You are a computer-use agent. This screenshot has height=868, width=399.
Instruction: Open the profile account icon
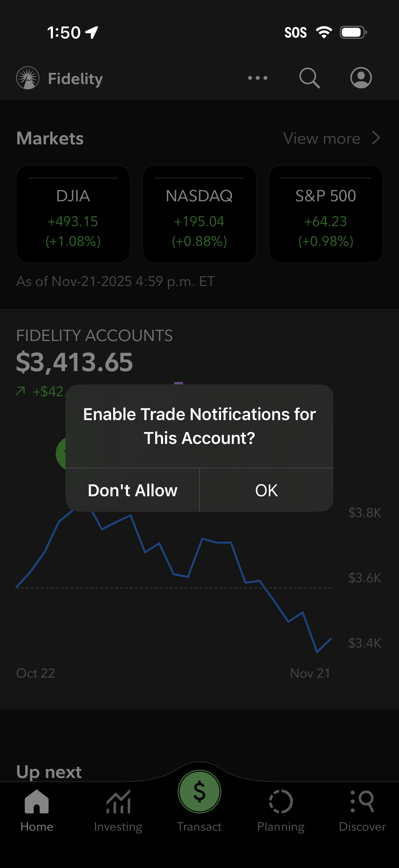click(x=361, y=78)
